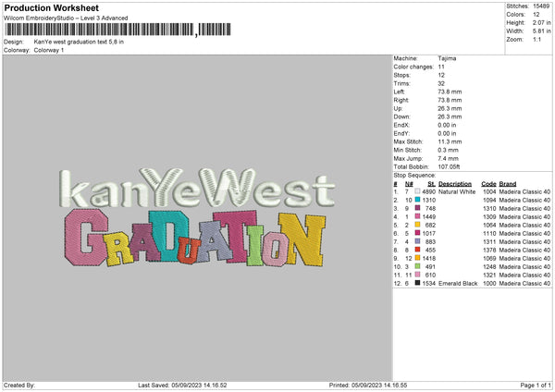
Task: Click the Machine Tajima row
Action: click(x=425, y=58)
